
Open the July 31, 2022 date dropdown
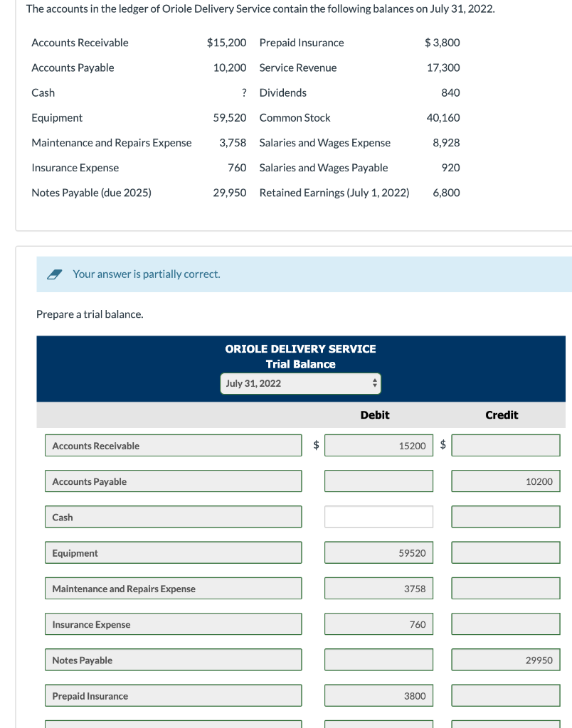(x=300, y=383)
